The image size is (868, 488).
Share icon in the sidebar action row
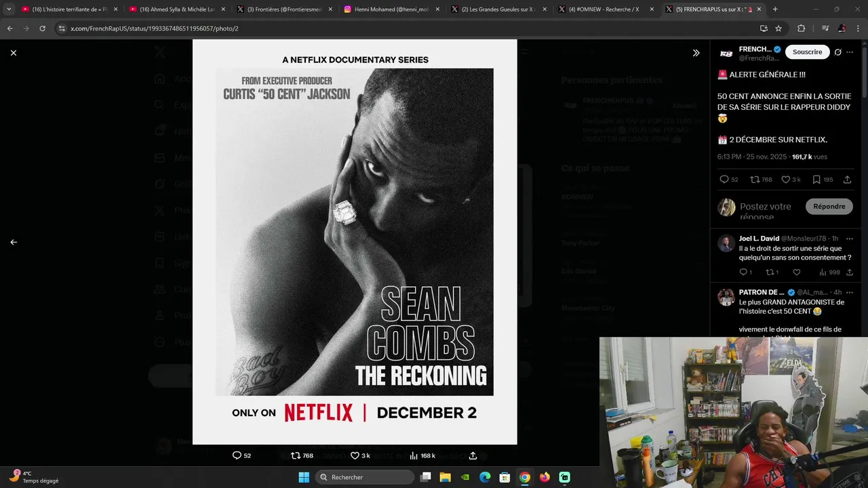(847, 180)
